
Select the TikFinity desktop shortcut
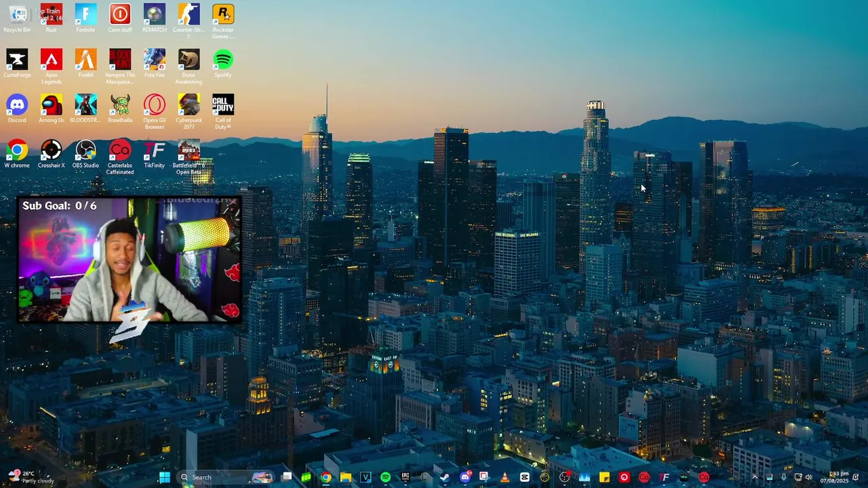(155, 154)
